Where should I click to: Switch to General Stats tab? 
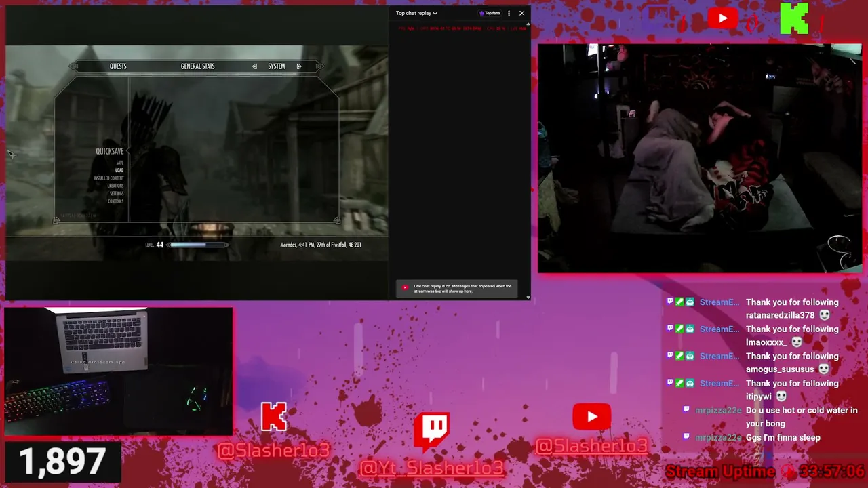[x=197, y=66]
